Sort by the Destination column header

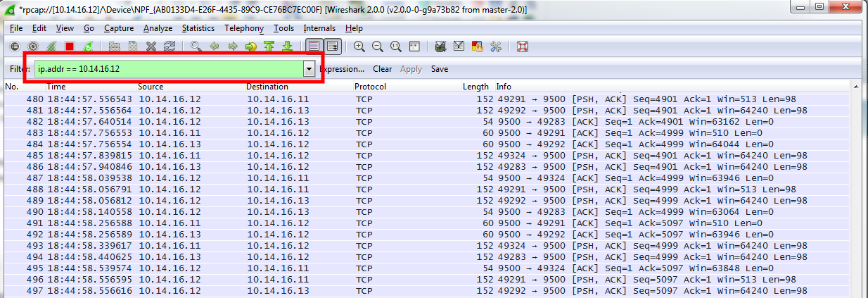point(299,87)
